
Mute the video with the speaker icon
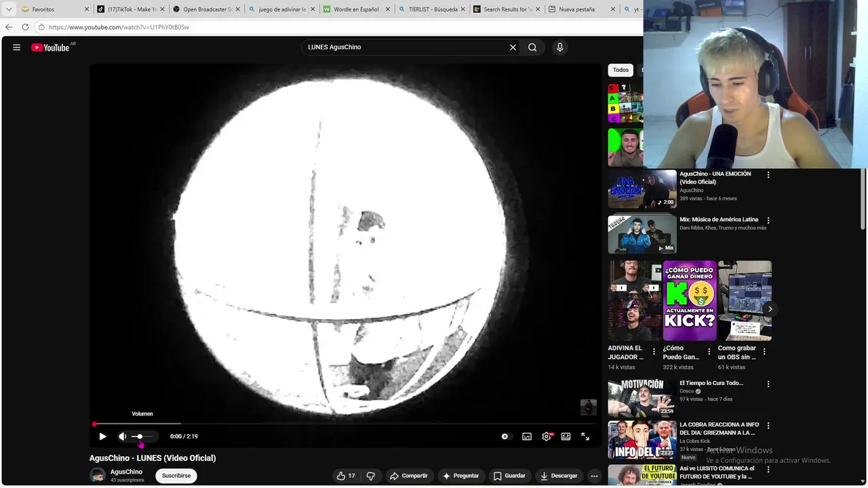(122, 436)
